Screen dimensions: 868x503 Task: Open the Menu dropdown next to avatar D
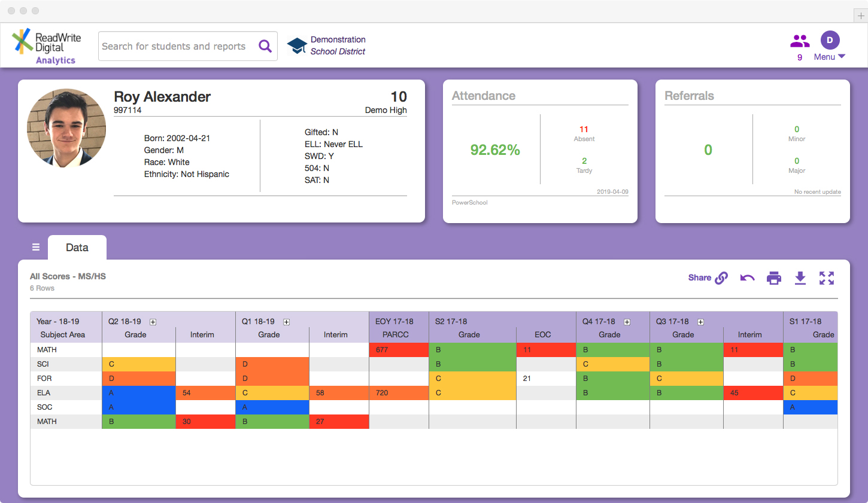pos(830,57)
